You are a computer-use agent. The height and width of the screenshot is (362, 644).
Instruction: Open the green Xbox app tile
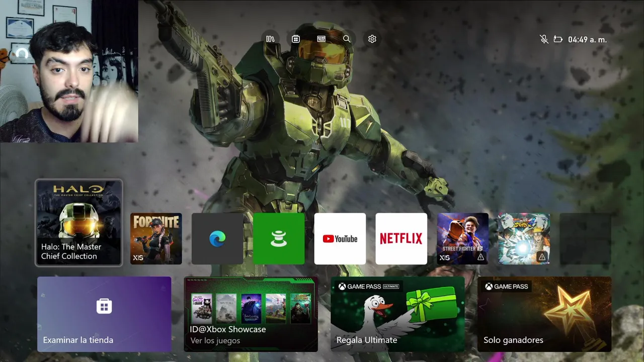pos(279,238)
